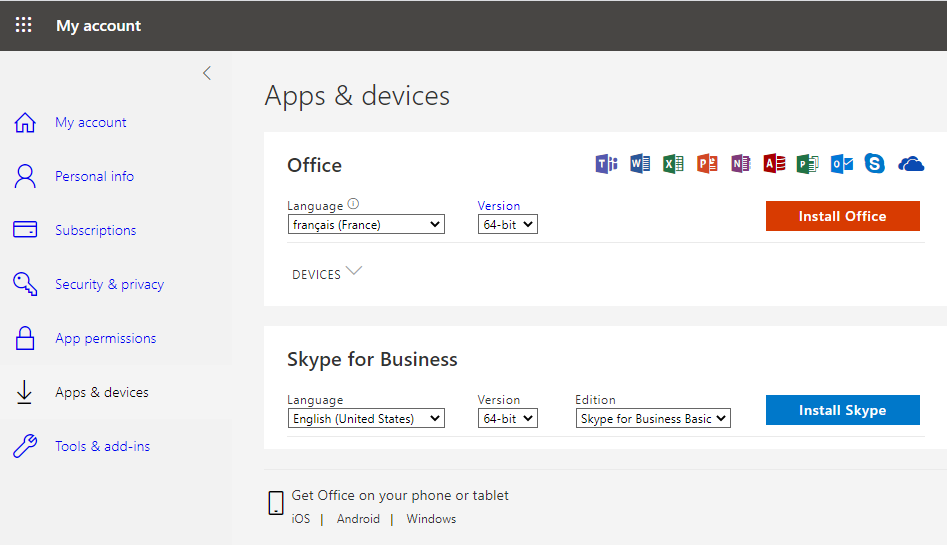Click the Microsoft Teams icon

(x=606, y=164)
